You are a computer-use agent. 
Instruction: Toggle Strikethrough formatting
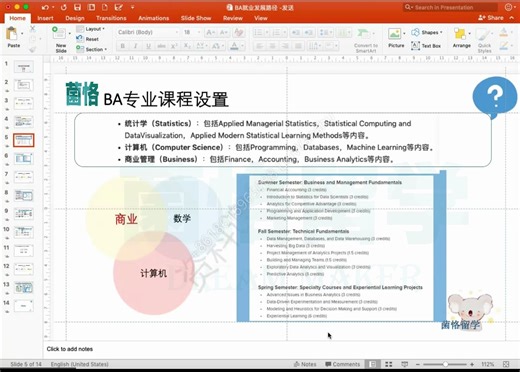[161, 46]
